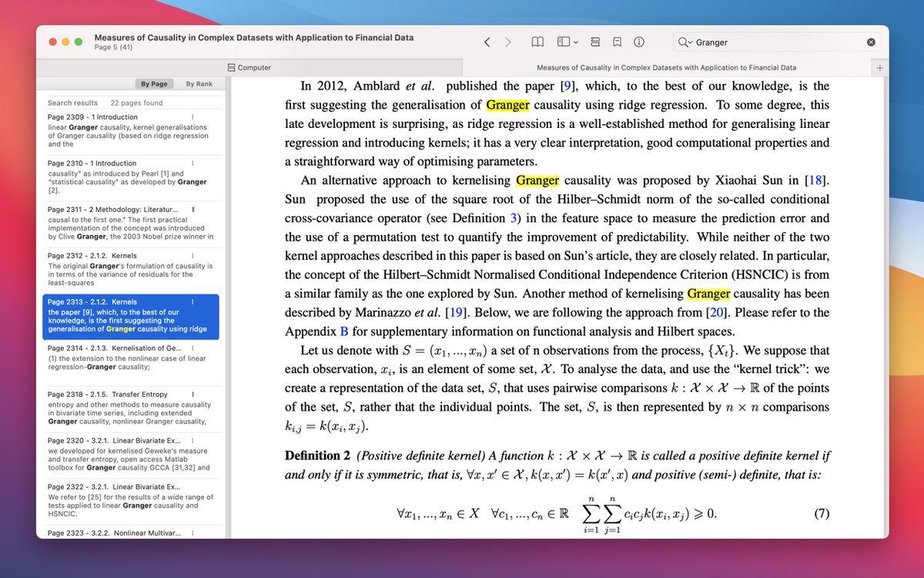Open result Page 2322 - 3.2.1. Linear Bivariate

tap(131, 500)
